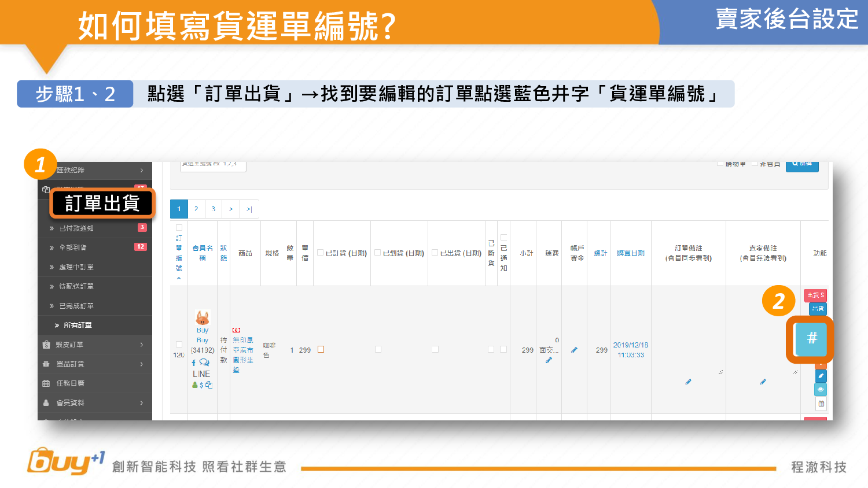Screen dimensions: 868x488
Task: Click the chat bubble icon under member name
Action: pyautogui.click(x=204, y=363)
